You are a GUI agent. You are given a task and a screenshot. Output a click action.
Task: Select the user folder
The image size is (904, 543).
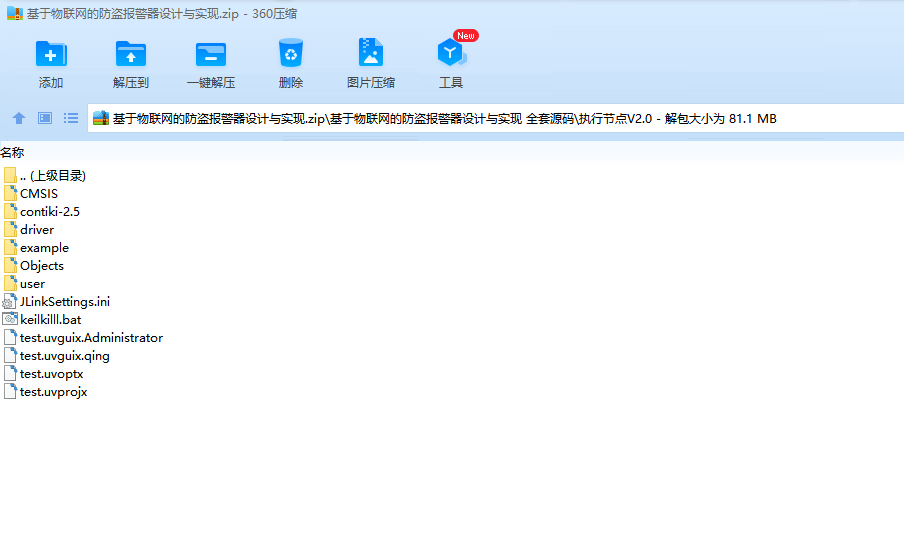coord(24,284)
